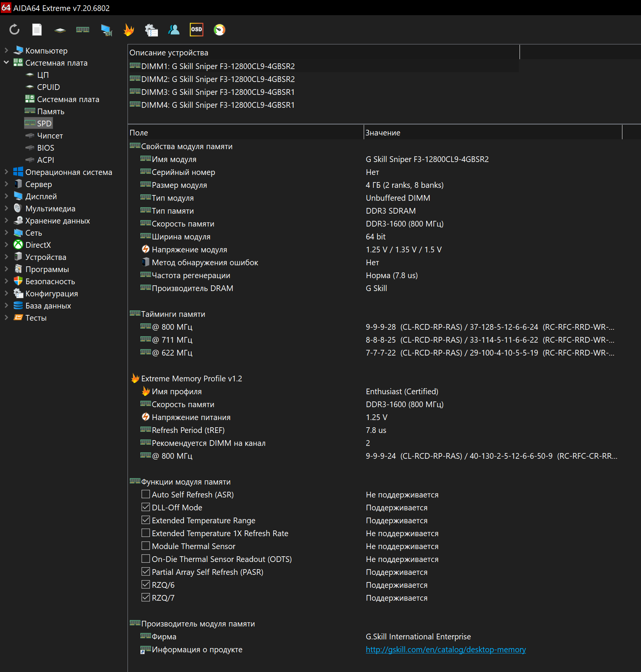Click the motherboard icon beside Системная плата root

click(x=18, y=63)
